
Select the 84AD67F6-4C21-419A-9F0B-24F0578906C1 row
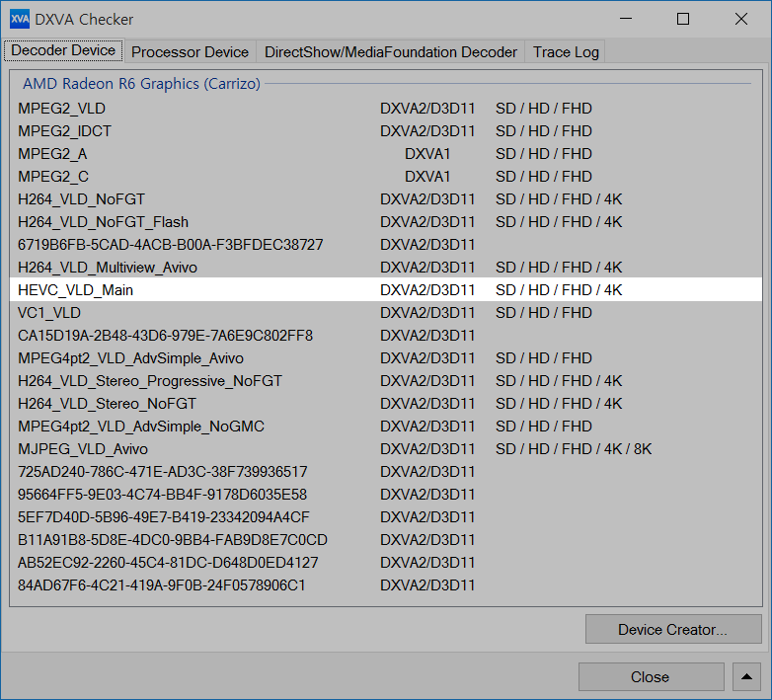(386, 584)
